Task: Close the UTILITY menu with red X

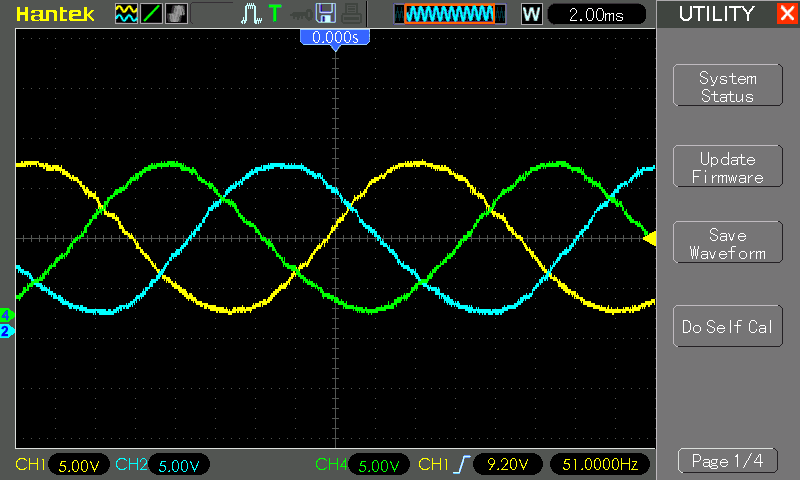Action: tap(787, 13)
